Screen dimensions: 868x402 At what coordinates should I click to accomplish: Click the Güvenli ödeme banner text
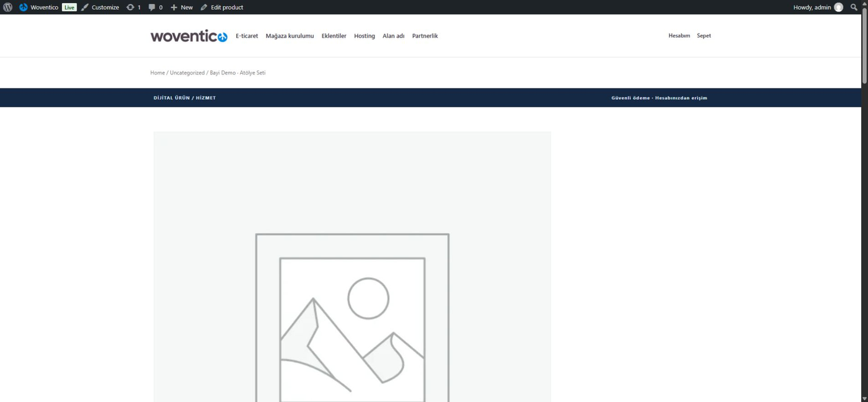pos(631,98)
